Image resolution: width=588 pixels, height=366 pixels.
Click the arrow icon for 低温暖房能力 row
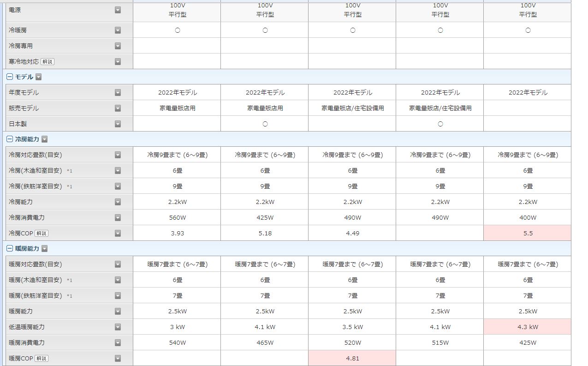[118, 327]
